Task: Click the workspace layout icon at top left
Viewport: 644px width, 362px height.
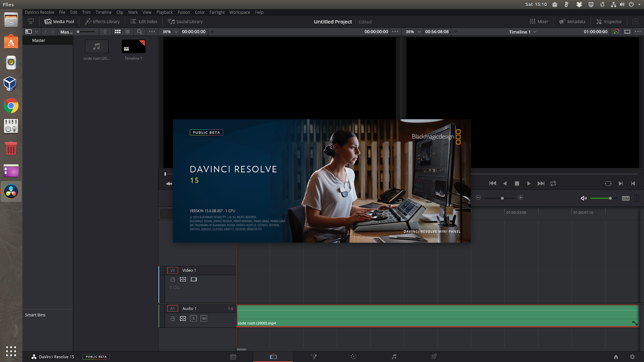Action: click(x=31, y=21)
